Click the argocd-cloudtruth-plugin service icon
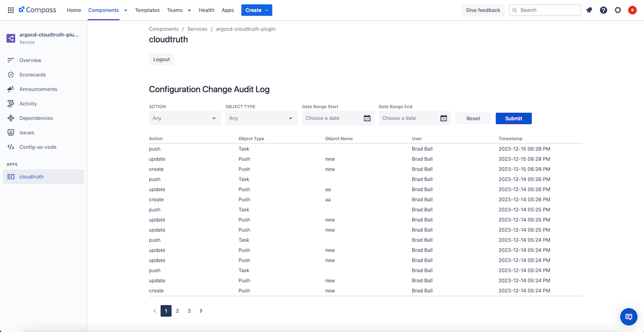 coord(11,38)
